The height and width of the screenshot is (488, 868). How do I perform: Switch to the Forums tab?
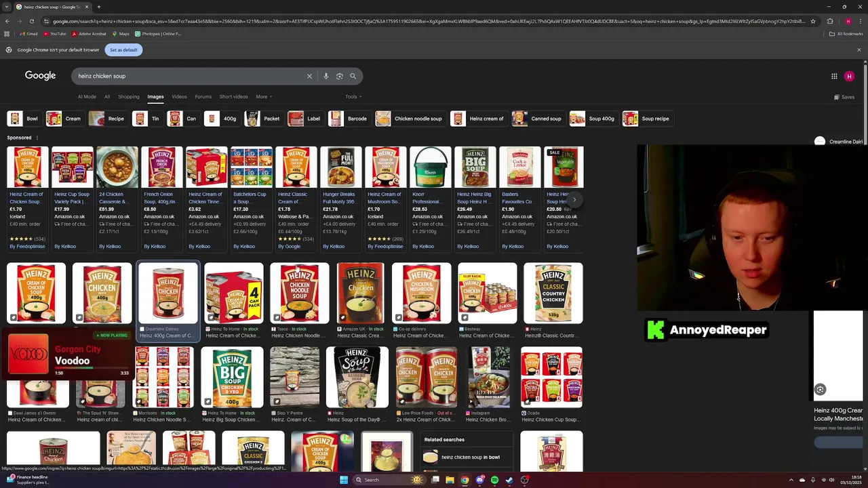tap(203, 97)
